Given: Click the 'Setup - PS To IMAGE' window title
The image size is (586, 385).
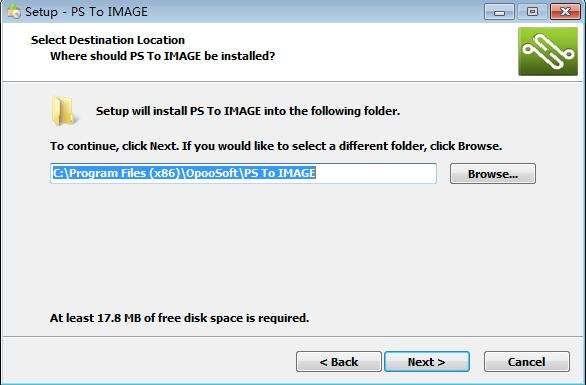Looking at the screenshot, I should click(x=86, y=12).
